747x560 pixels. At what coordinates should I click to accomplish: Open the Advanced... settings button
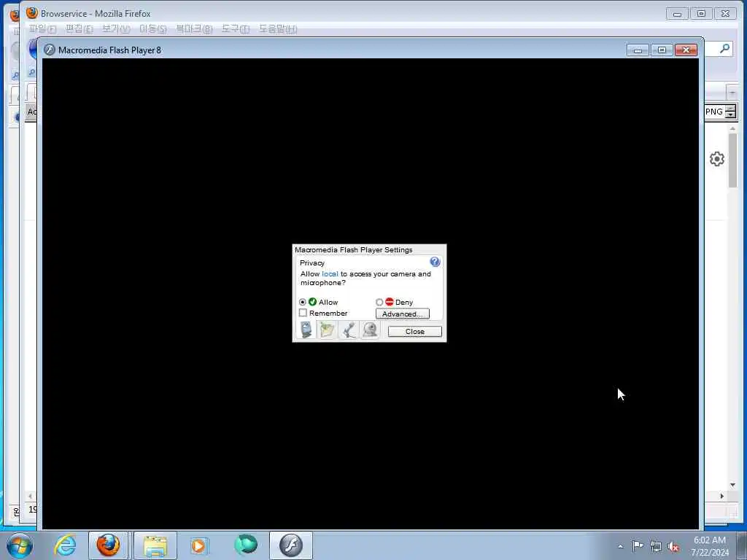(403, 314)
